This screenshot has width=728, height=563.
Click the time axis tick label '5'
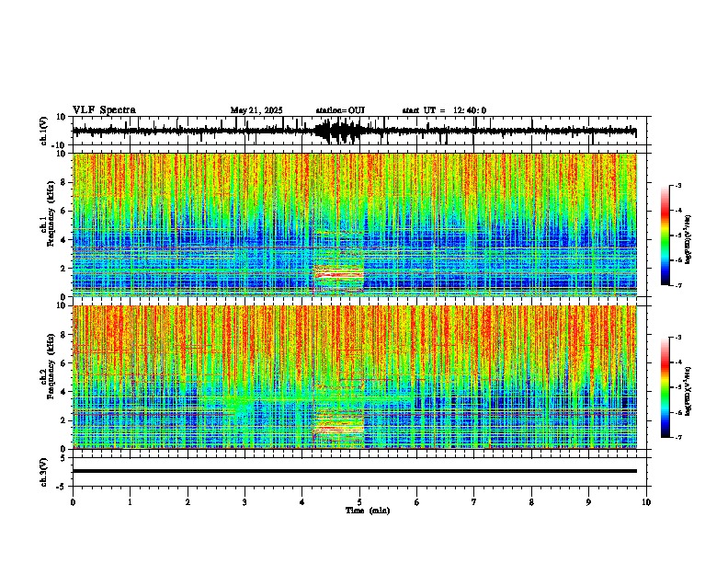pos(359,502)
